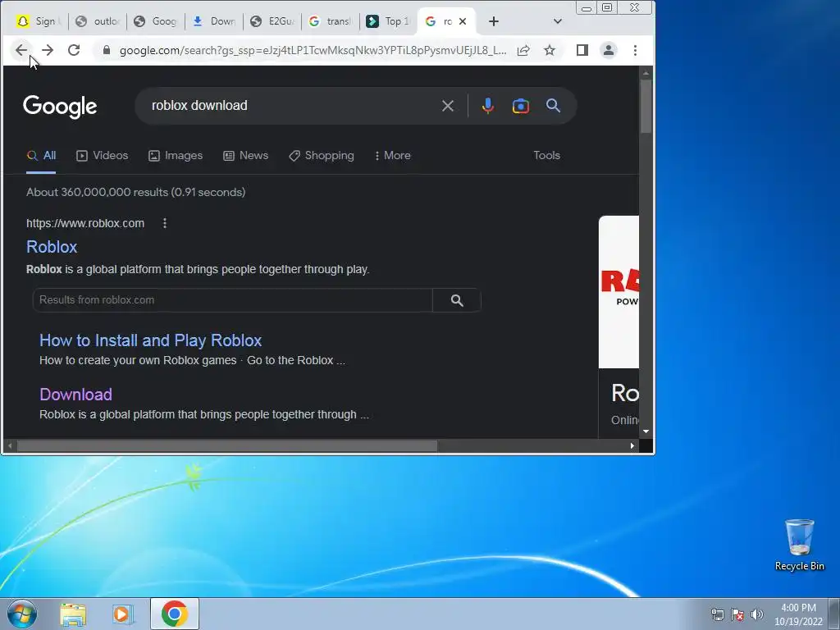Open the search Tools options

coord(546,155)
